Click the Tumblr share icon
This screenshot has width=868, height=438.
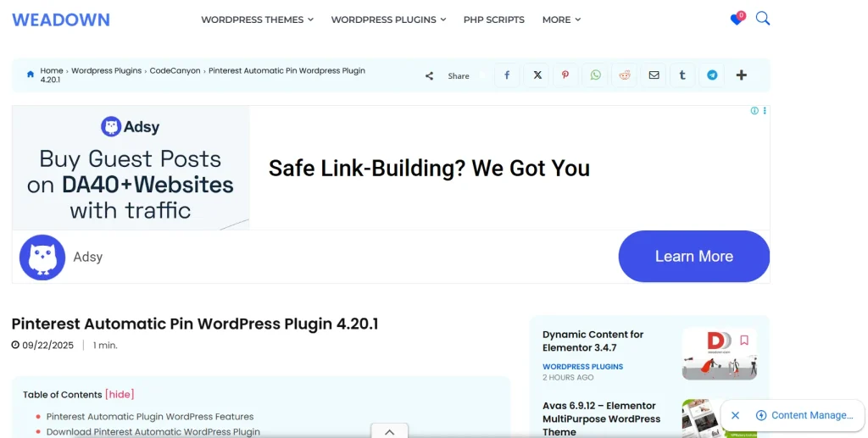(x=682, y=75)
